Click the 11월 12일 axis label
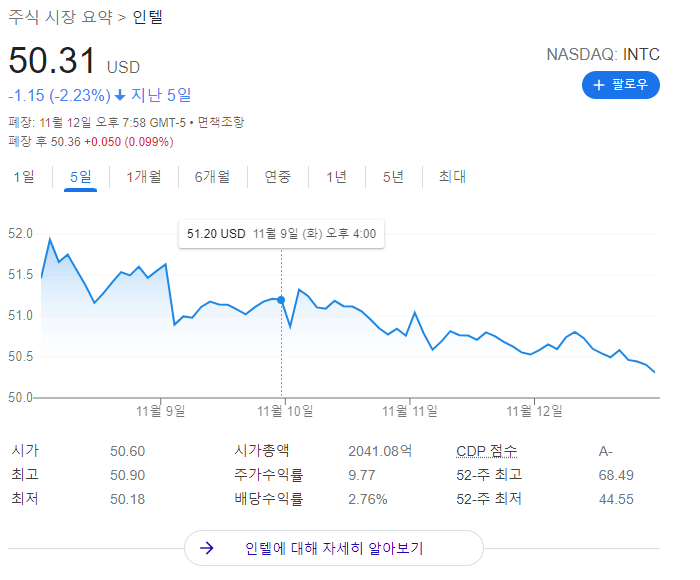700x580 pixels. coord(534,411)
